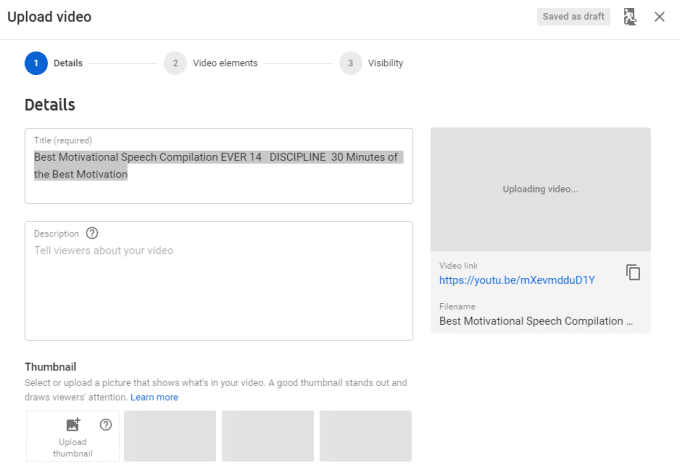Click into the Title text field

pyautogui.click(x=218, y=166)
